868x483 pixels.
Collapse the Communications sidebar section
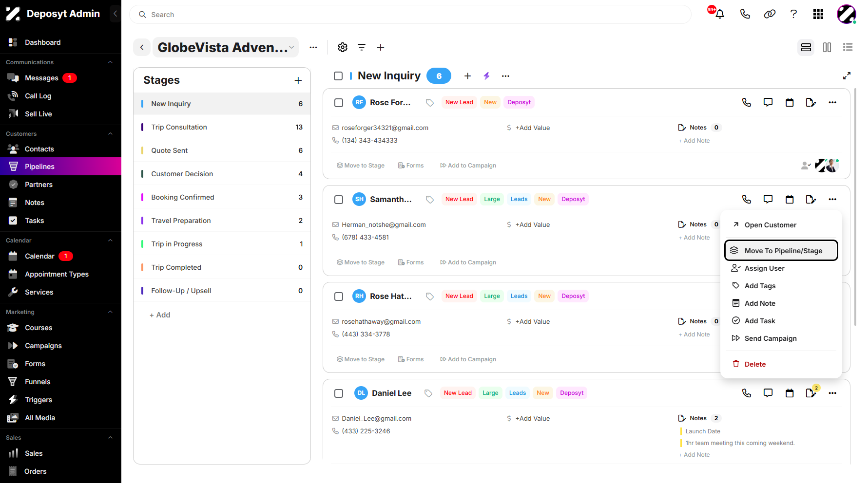(x=110, y=62)
